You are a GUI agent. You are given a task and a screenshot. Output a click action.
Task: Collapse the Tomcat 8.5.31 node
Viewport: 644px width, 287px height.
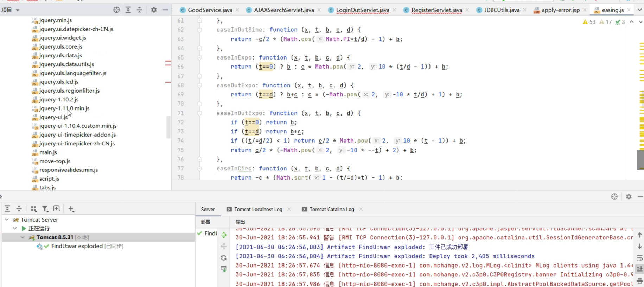click(23, 237)
